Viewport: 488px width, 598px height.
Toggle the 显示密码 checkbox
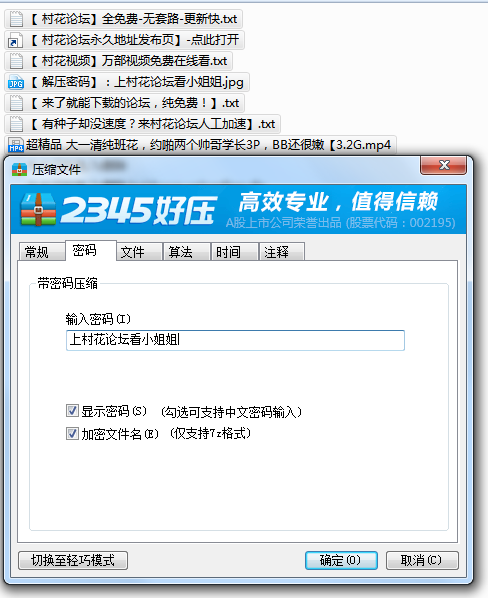pyautogui.click(x=72, y=411)
